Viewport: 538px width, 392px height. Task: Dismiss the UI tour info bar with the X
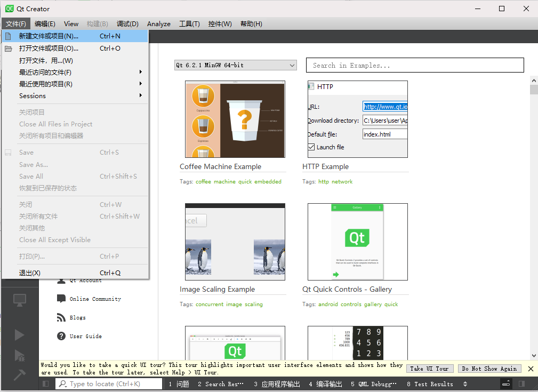531,369
